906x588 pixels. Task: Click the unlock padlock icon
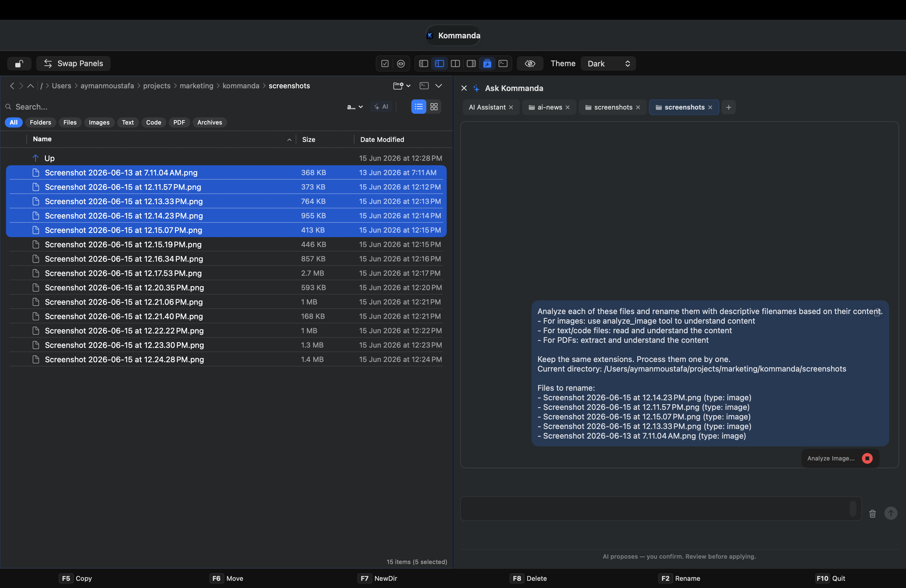pos(19,63)
